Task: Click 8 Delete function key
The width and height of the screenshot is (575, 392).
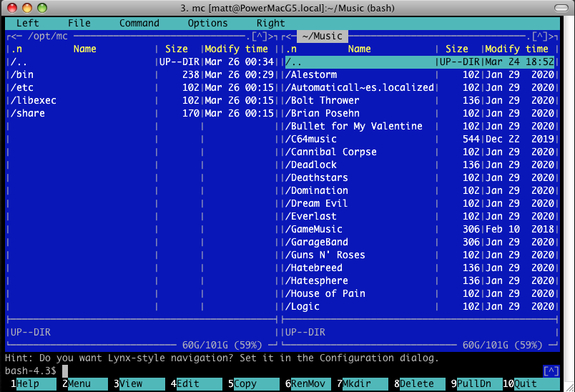Action: (x=420, y=384)
